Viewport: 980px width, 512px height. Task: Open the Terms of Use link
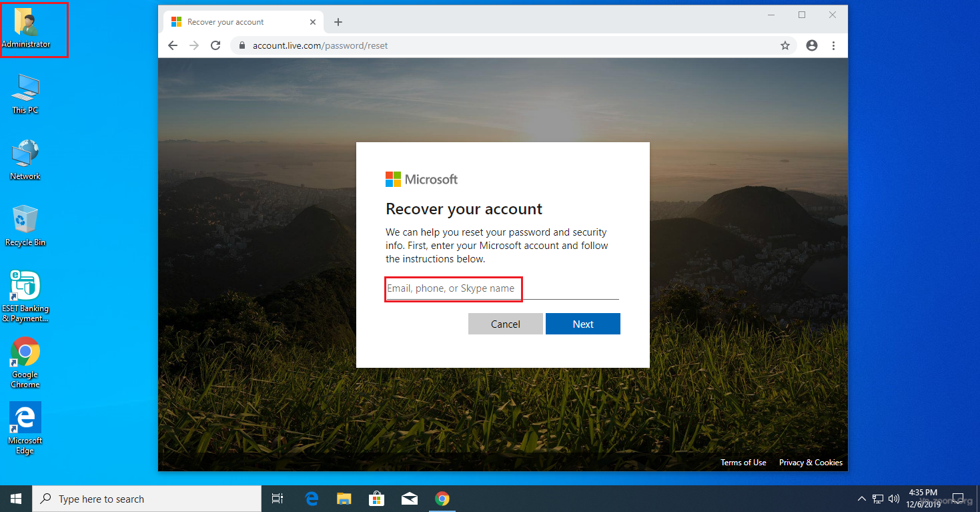click(743, 463)
